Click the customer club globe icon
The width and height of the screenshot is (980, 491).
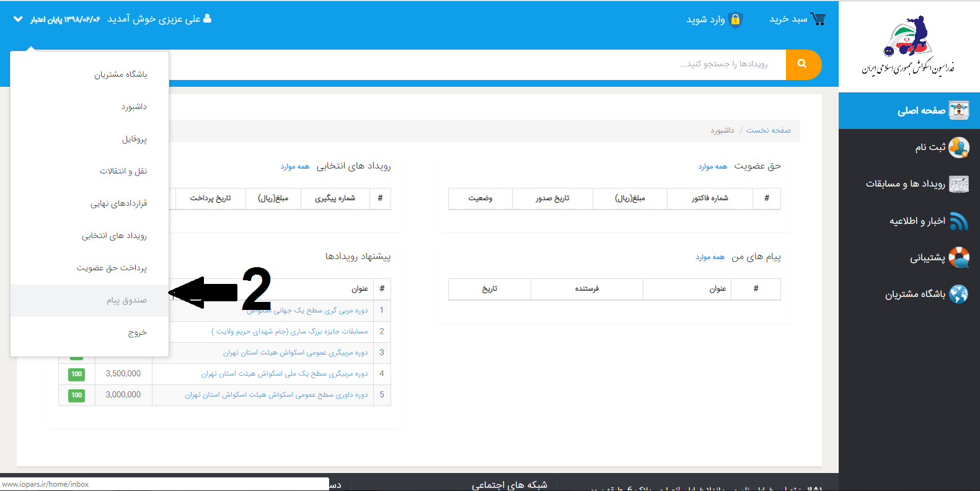[958, 294]
